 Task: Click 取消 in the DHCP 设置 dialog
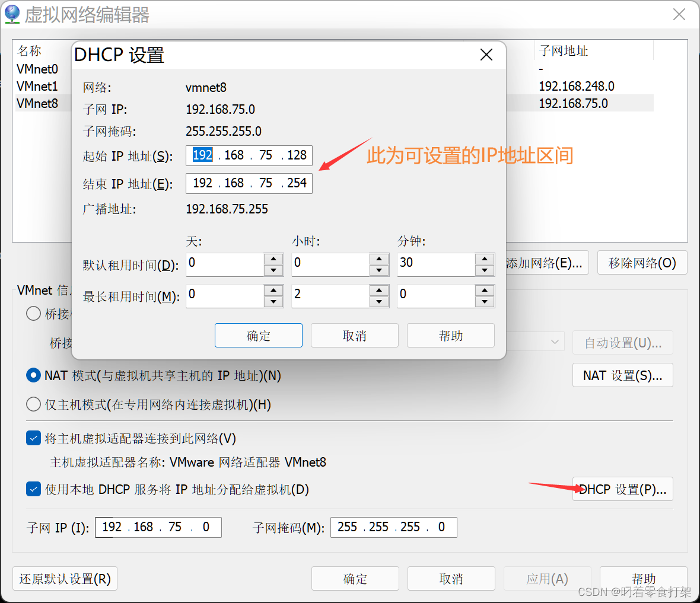click(354, 335)
